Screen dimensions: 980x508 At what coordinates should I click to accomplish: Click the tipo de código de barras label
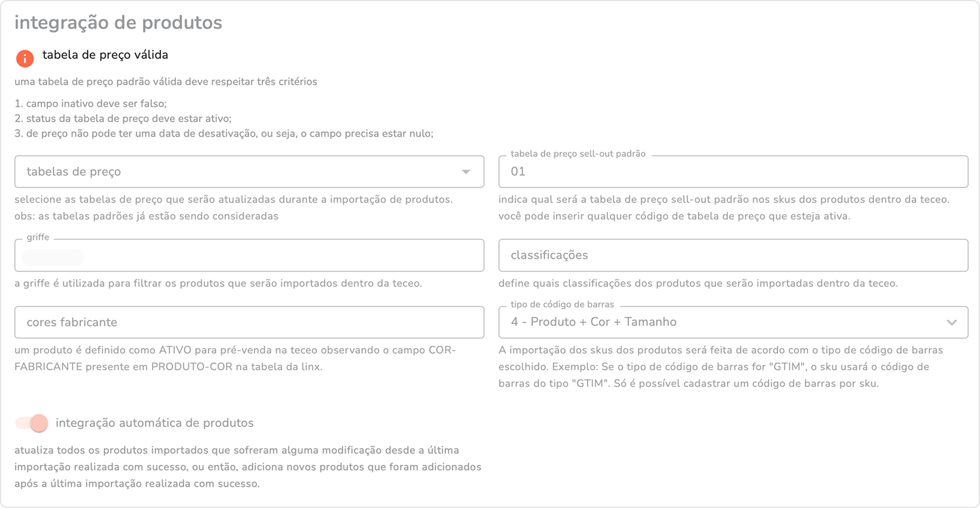[562, 304]
